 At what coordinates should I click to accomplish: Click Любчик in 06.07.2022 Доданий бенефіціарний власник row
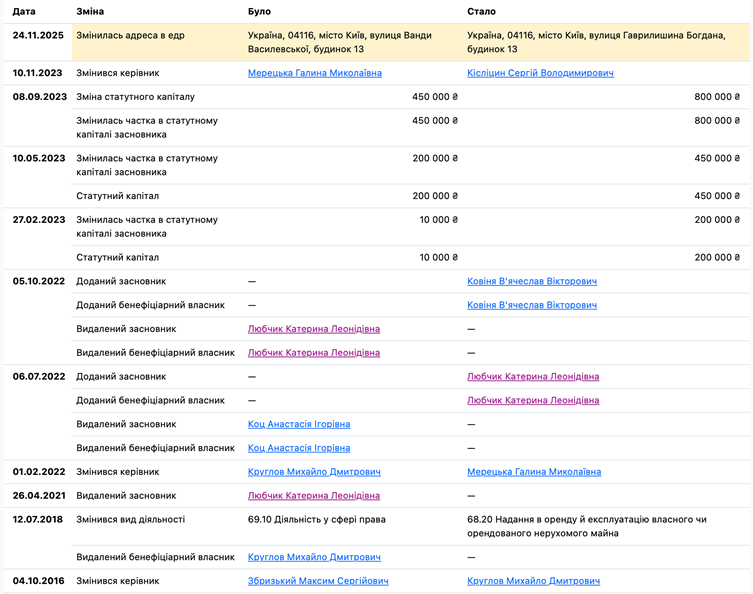(533, 401)
